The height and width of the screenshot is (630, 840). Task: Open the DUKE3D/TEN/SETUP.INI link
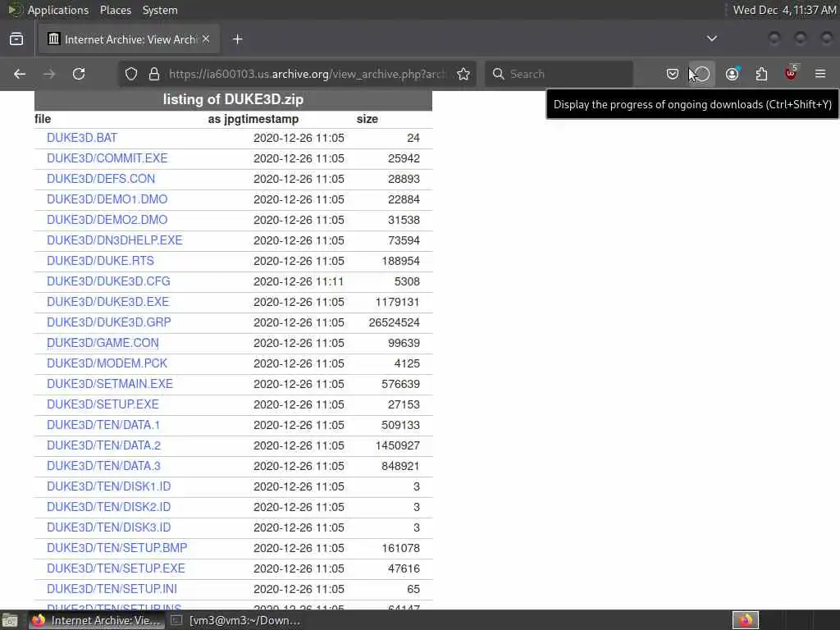pyautogui.click(x=112, y=589)
